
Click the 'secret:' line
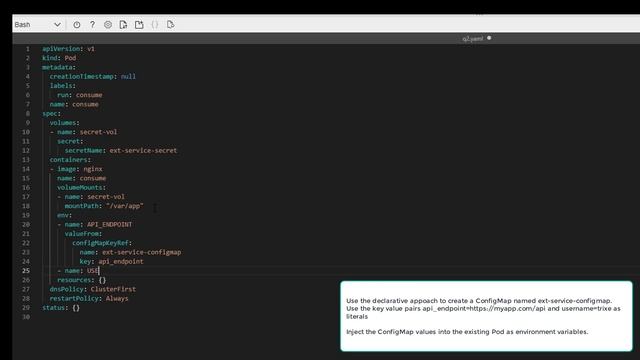[70, 141]
